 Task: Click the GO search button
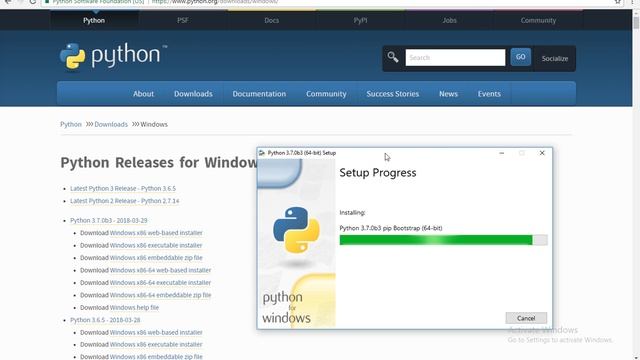click(x=520, y=57)
